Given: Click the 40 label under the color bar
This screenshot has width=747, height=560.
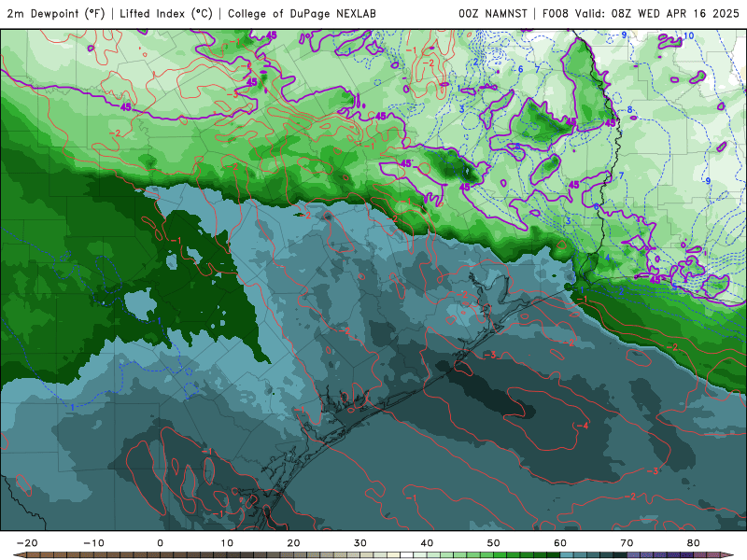Looking at the screenshot, I should coord(427,543).
